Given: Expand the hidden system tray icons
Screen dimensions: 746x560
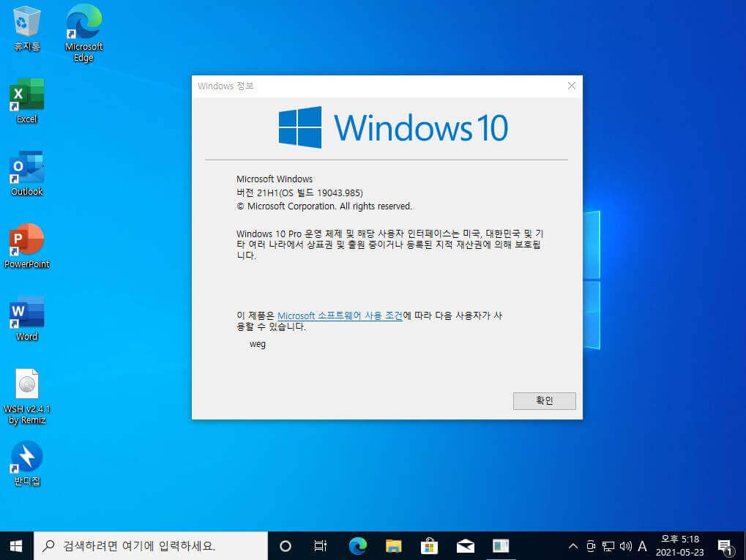Looking at the screenshot, I should coord(572,546).
